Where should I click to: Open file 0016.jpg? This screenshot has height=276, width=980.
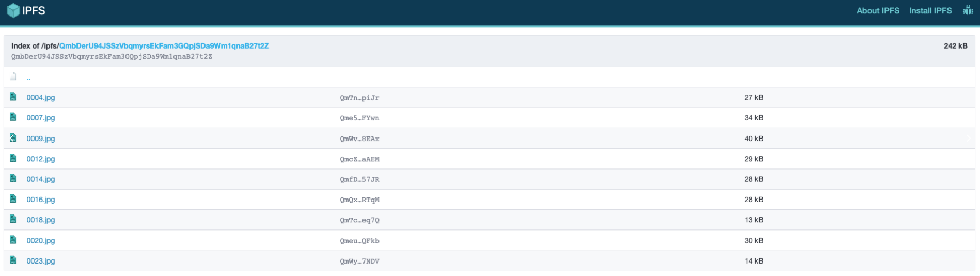click(x=41, y=200)
